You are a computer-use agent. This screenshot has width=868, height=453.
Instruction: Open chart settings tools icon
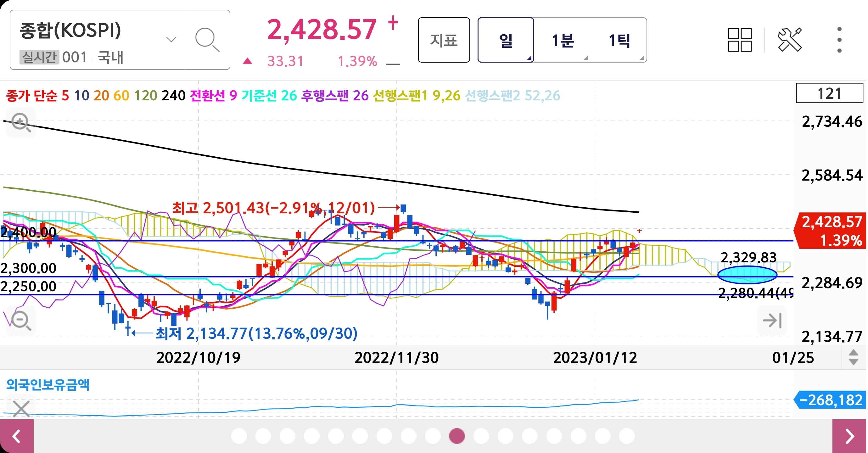click(x=789, y=40)
